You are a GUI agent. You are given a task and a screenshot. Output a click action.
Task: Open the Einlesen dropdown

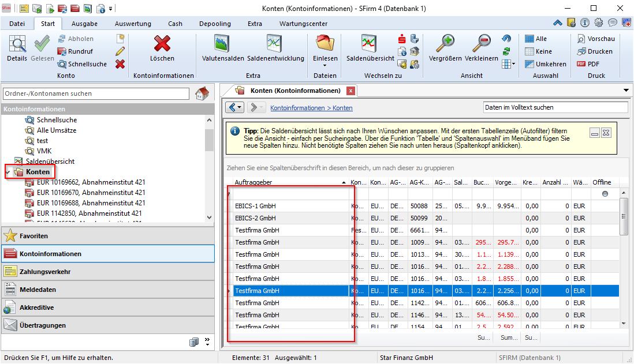325,65
